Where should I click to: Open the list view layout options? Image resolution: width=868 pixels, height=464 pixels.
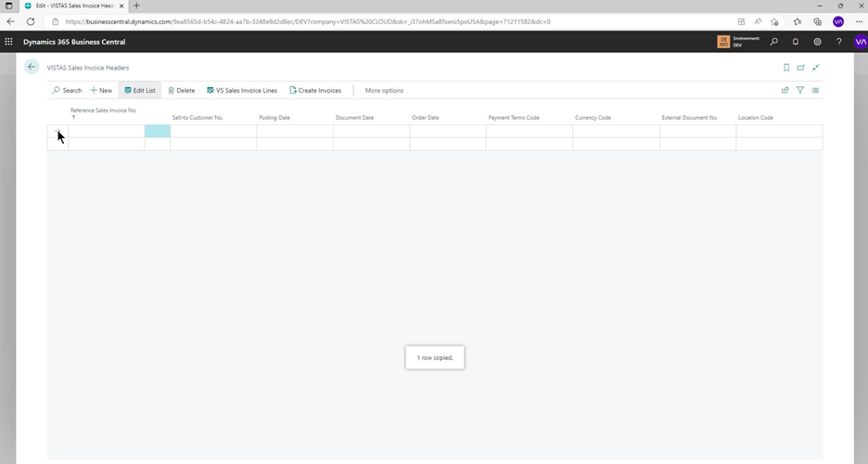coord(815,90)
